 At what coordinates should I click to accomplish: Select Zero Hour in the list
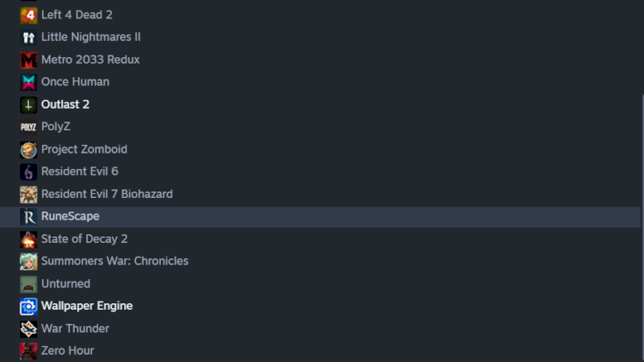click(67, 351)
